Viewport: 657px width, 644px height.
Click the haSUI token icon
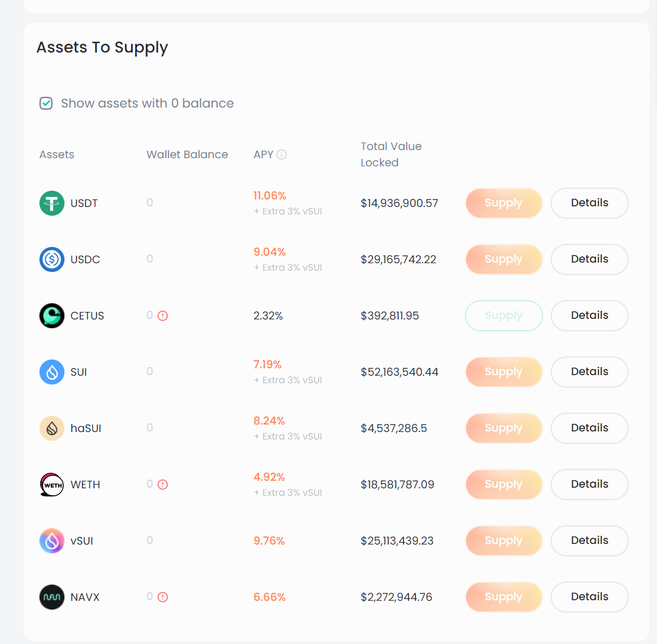(x=52, y=428)
